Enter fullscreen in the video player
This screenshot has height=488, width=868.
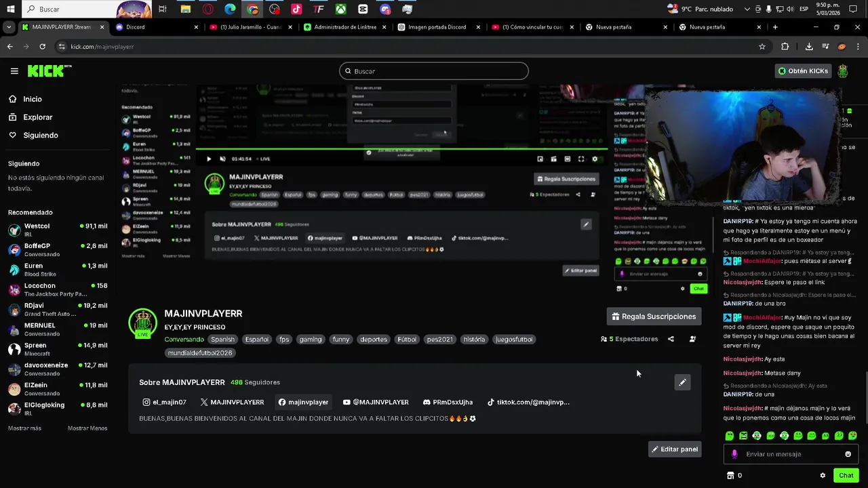[581, 159]
